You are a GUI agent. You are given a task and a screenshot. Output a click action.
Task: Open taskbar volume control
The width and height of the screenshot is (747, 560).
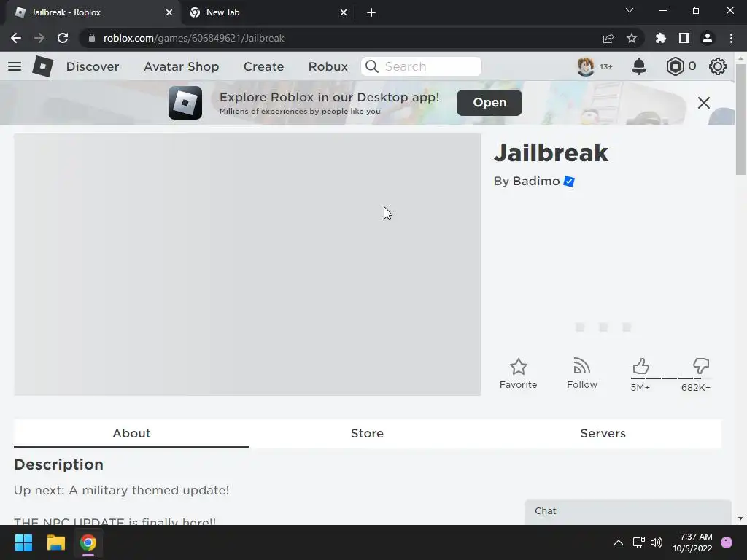tap(657, 542)
